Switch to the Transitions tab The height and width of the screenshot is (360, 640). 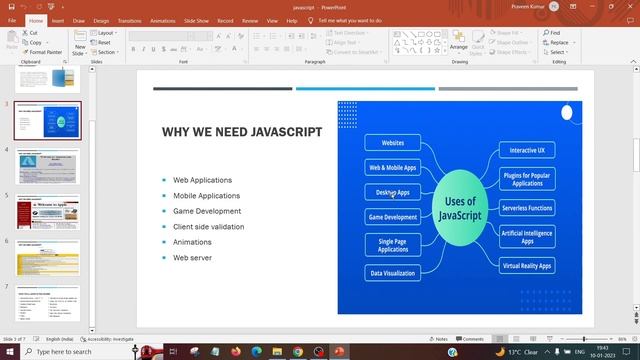129,20
